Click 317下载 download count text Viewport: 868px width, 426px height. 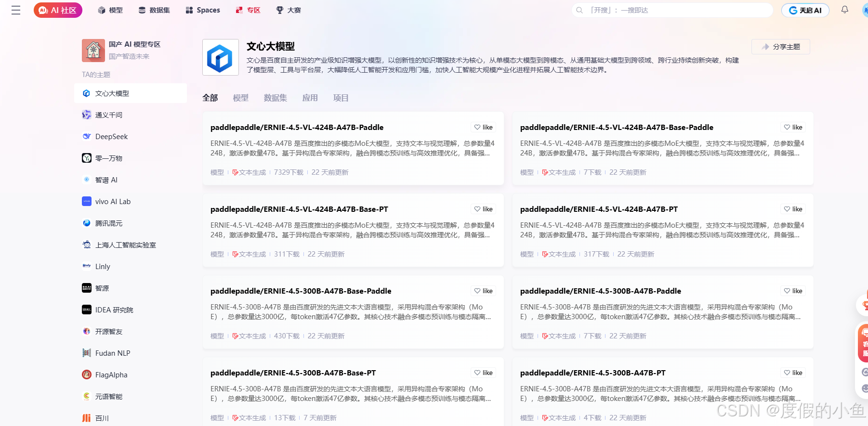(x=596, y=254)
